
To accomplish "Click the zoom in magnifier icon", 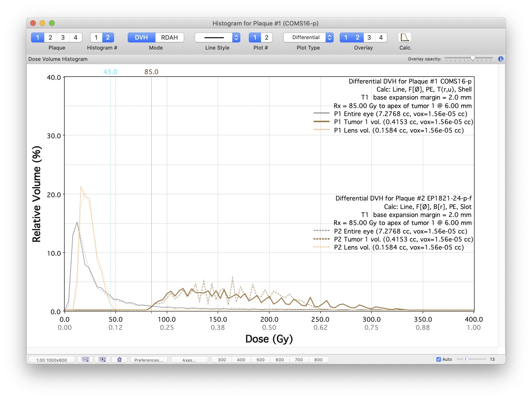I will tap(102, 359).
